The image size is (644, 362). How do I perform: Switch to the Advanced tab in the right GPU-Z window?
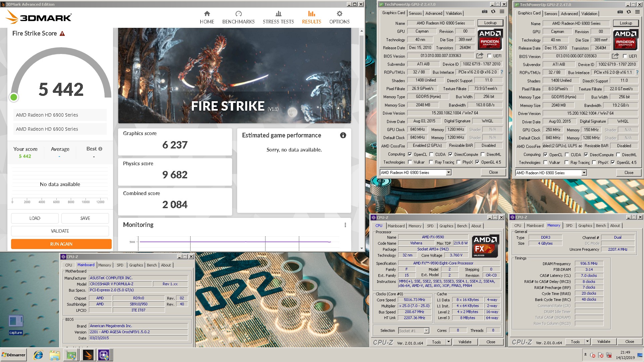click(x=569, y=14)
